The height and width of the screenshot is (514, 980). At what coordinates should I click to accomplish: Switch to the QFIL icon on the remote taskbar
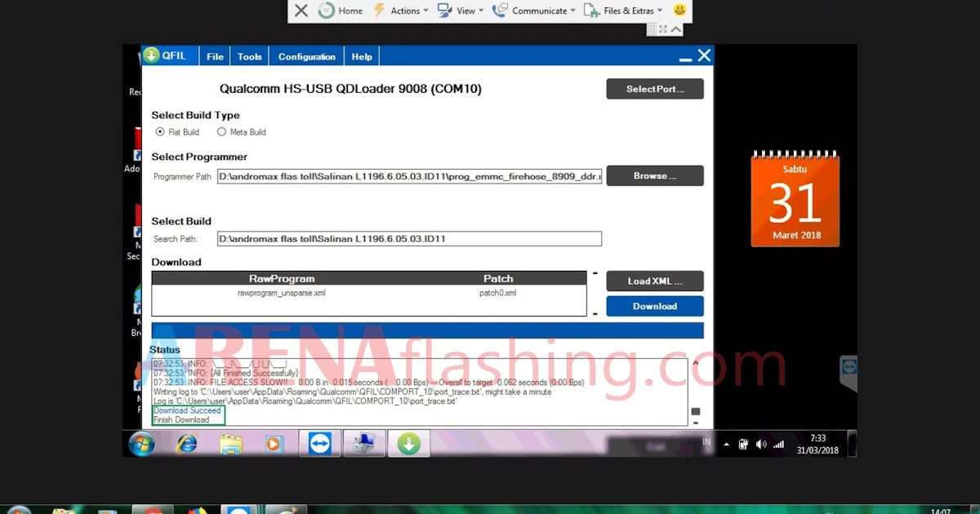(408, 444)
